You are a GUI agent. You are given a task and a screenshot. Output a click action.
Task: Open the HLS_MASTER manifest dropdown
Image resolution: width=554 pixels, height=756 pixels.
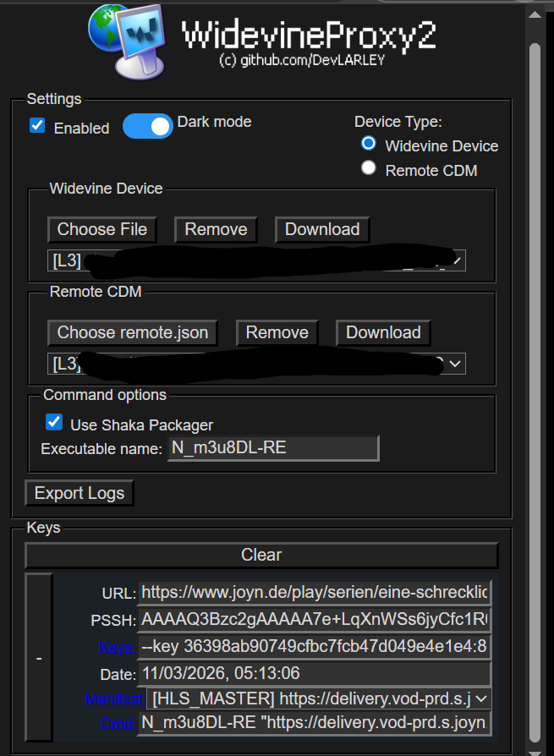pos(319,698)
